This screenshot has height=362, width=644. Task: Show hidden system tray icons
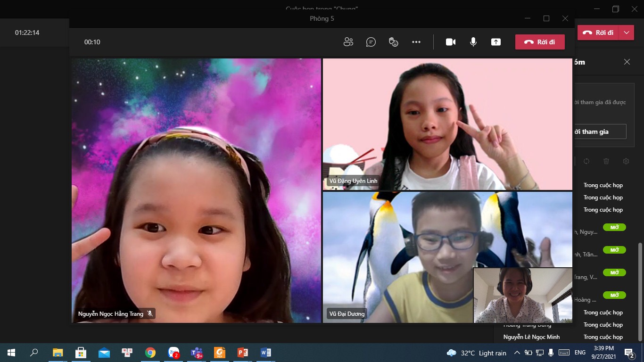click(517, 353)
